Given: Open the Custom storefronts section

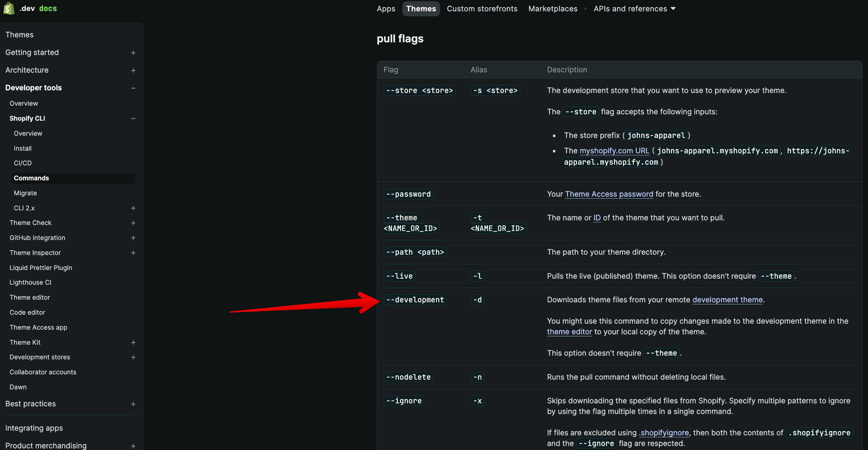Looking at the screenshot, I should tap(482, 8).
